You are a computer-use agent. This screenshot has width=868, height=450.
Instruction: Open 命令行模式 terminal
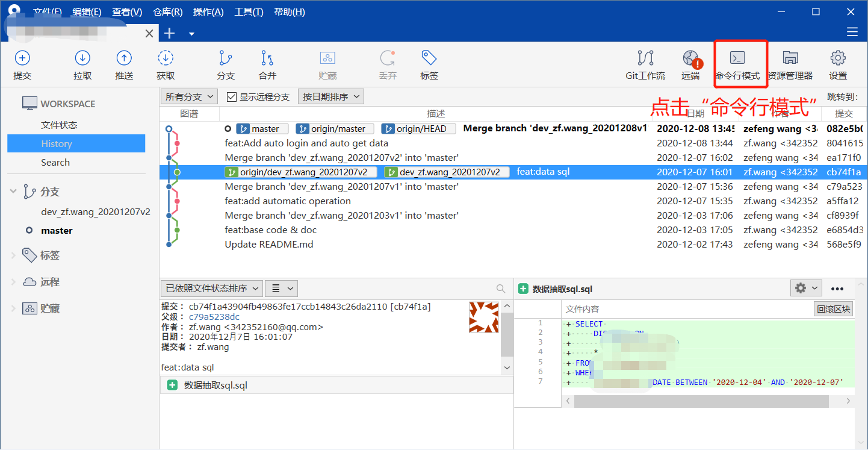(x=737, y=65)
